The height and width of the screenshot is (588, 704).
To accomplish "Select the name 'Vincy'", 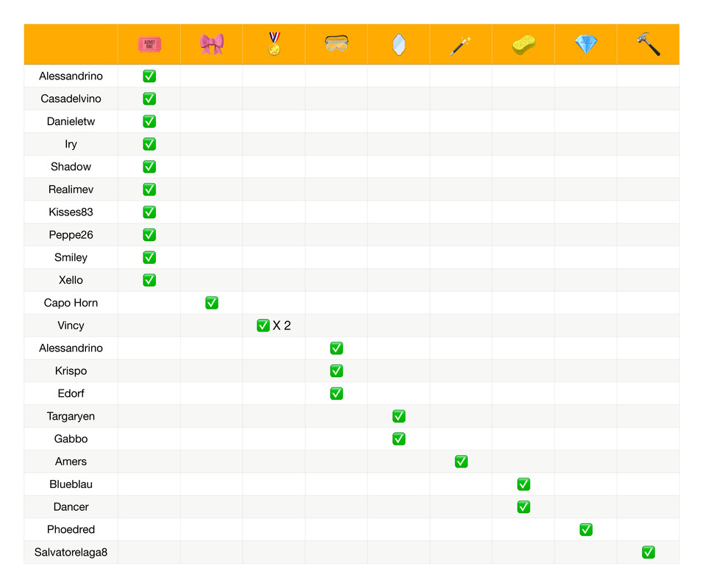I will [x=71, y=326].
